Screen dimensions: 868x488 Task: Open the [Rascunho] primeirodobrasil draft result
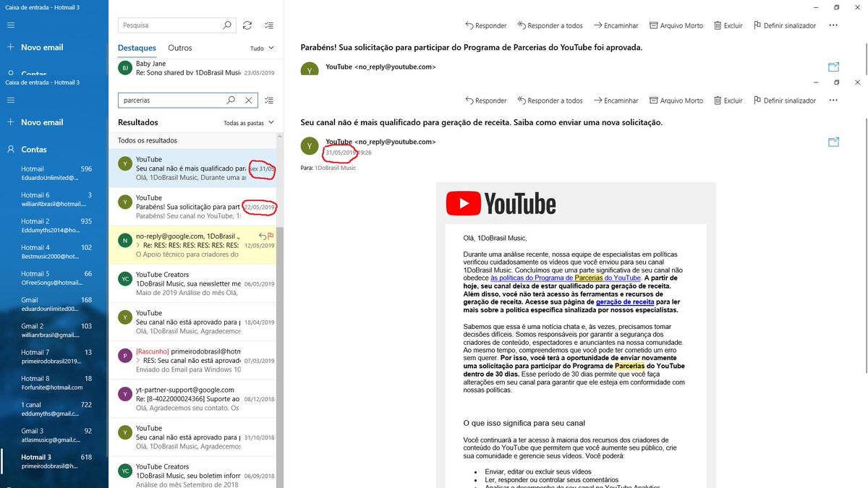(x=192, y=360)
